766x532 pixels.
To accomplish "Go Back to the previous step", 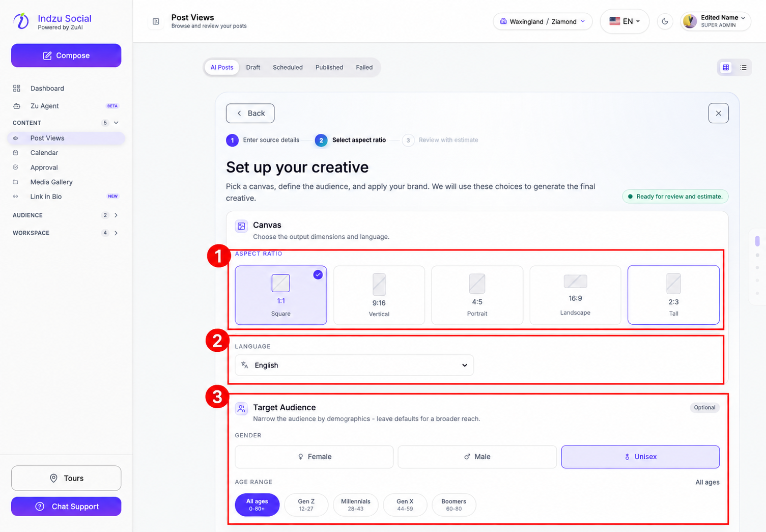I will point(250,113).
